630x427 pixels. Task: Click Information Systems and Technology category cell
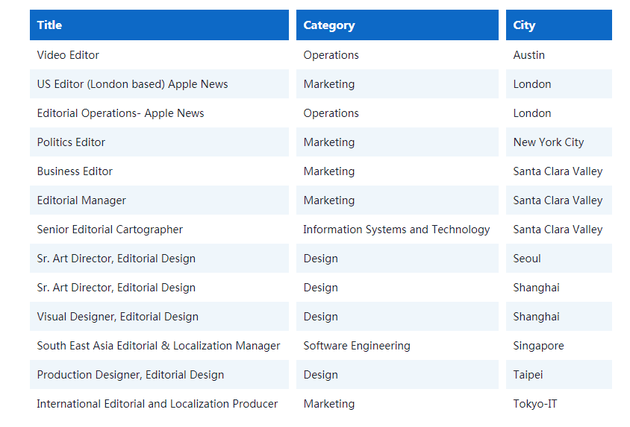point(397,229)
